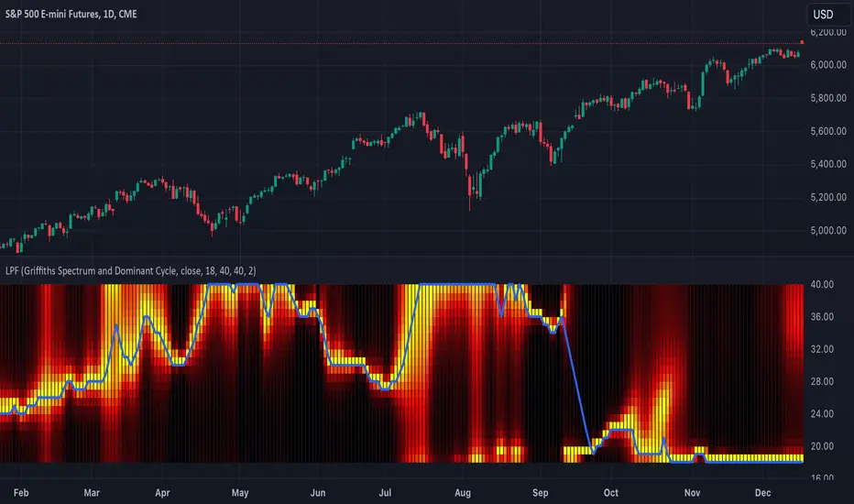Click the May label on time axis
Screen dimensions: 854x504
coord(240,493)
